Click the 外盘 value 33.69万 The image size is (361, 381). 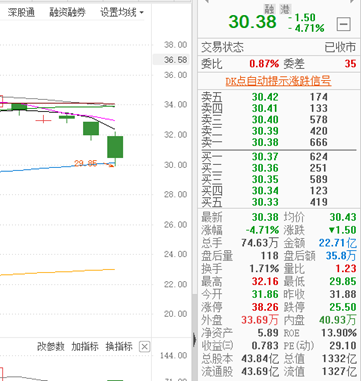click(x=260, y=320)
